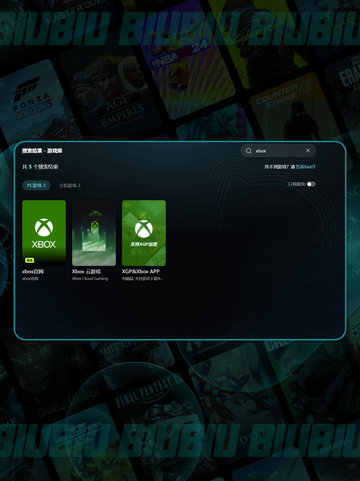The image size is (360, 481).
Task: Switch to the PC游戏 3 tab
Action: click(36, 185)
